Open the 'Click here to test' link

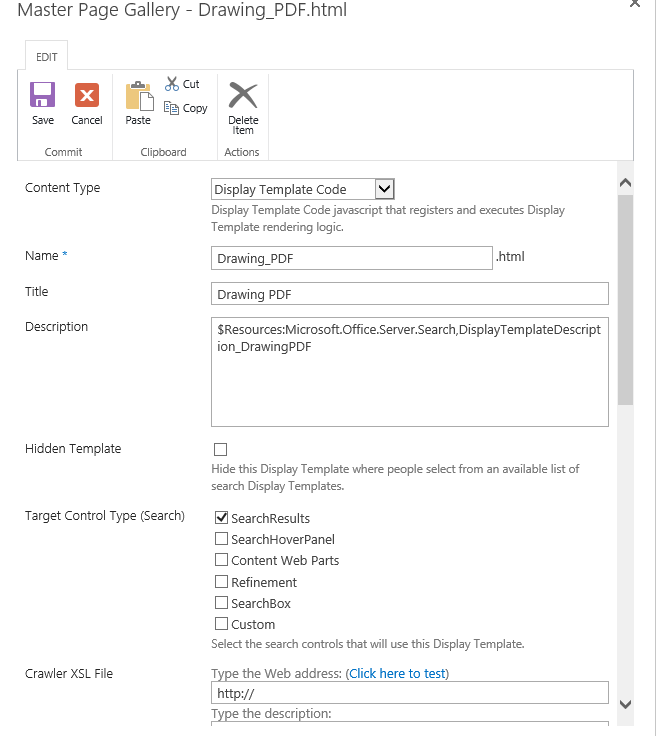pyautogui.click(x=397, y=673)
